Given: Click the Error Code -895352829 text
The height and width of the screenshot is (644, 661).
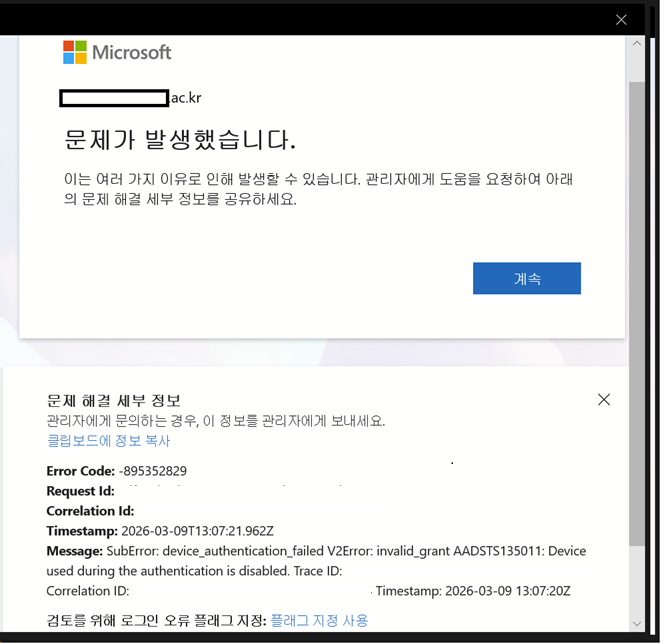Looking at the screenshot, I should (x=116, y=471).
